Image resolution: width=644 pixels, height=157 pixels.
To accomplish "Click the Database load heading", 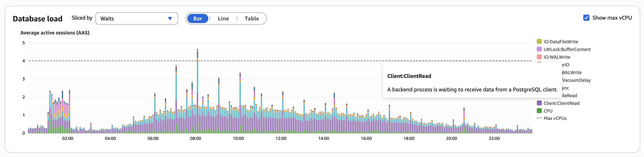I will (37, 19).
